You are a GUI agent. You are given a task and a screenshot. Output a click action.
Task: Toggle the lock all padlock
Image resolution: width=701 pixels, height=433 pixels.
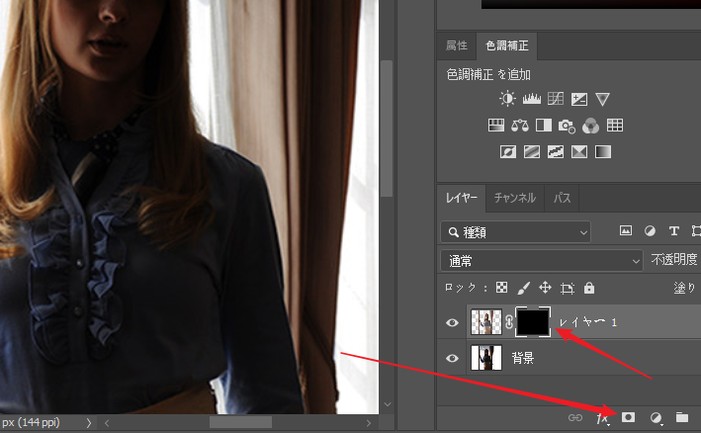[x=589, y=288]
